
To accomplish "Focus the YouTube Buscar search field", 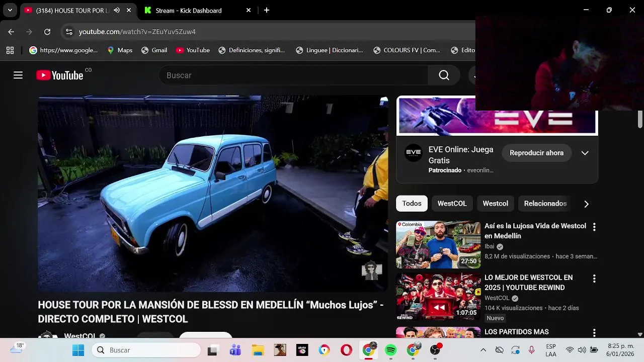I will (293, 75).
